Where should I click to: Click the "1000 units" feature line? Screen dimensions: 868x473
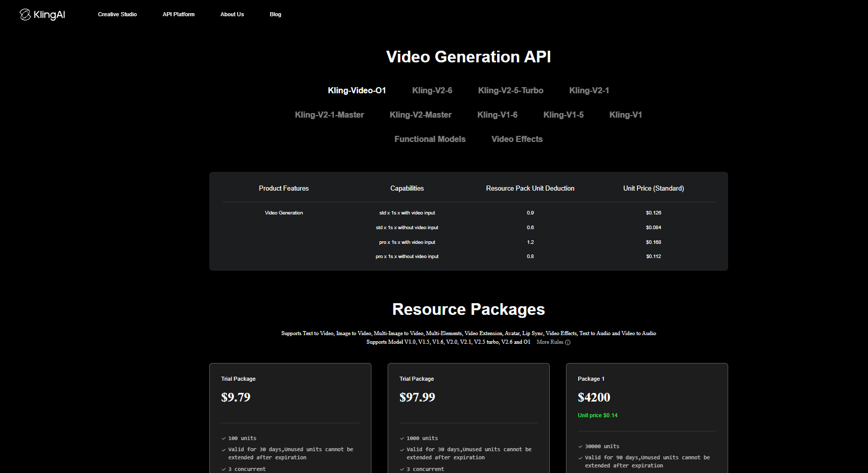point(422,438)
